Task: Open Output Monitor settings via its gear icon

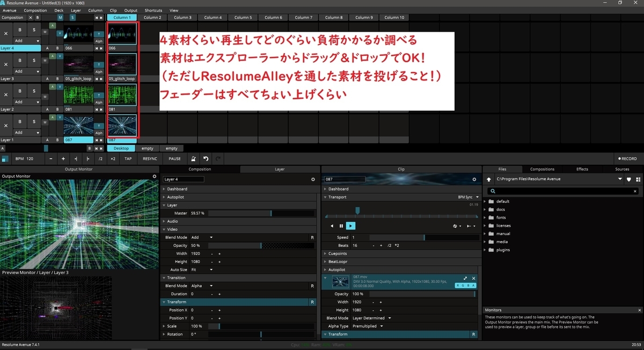Action: (x=155, y=176)
